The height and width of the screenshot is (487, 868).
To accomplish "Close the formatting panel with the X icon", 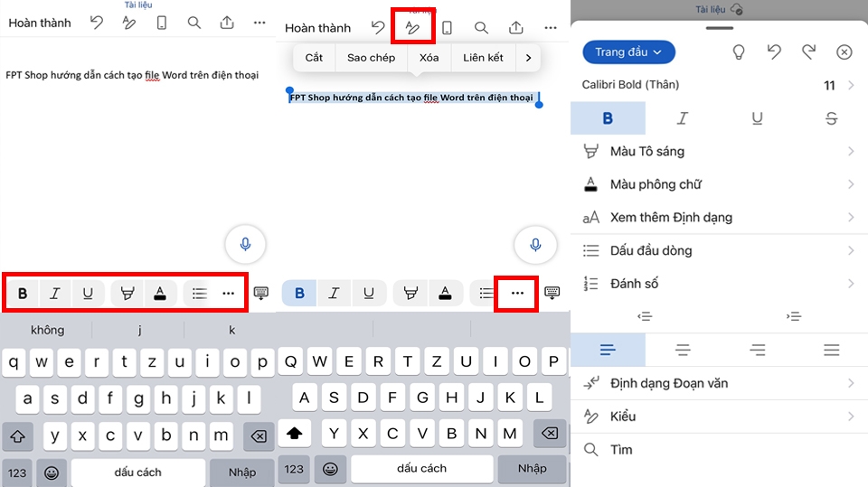I will (x=844, y=52).
